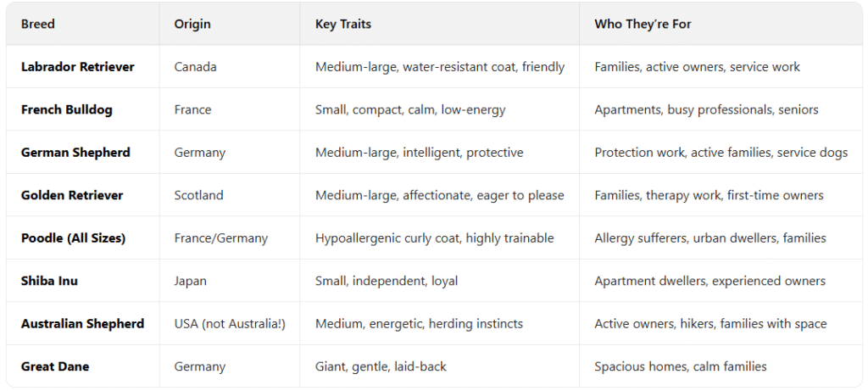Click the Japan origin cell

tap(191, 281)
